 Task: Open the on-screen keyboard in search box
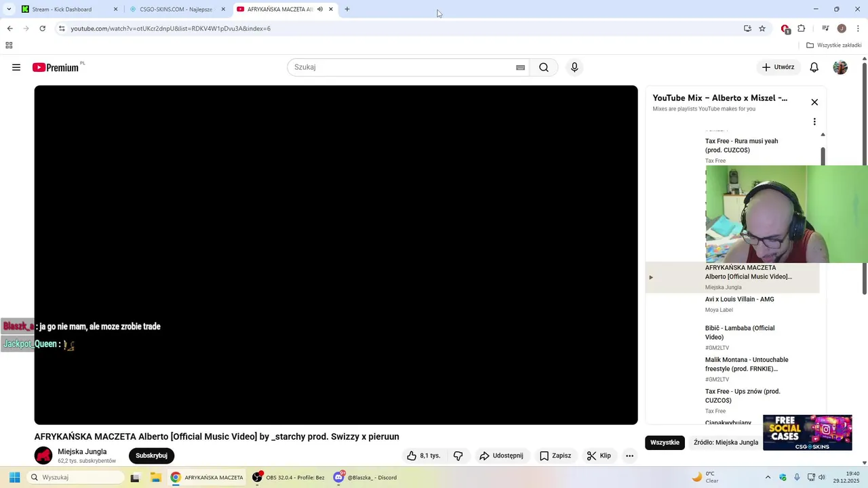(520, 67)
